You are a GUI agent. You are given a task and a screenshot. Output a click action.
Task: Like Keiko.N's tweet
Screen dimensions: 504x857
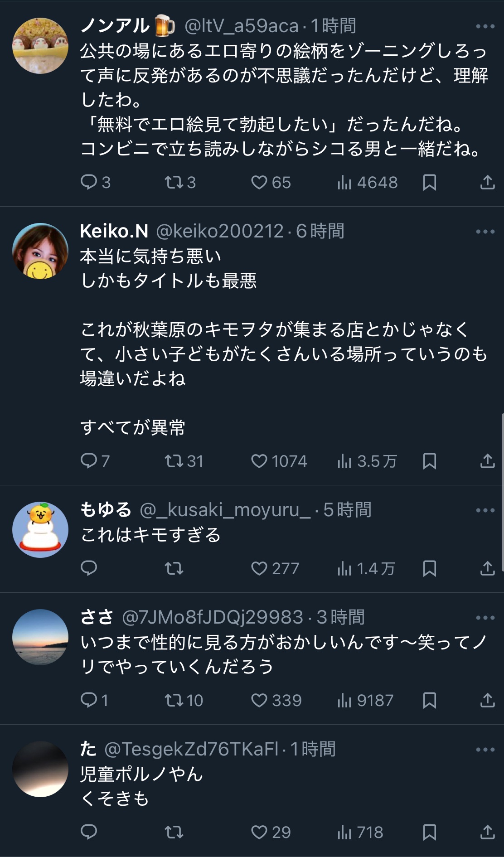(x=259, y=461)
